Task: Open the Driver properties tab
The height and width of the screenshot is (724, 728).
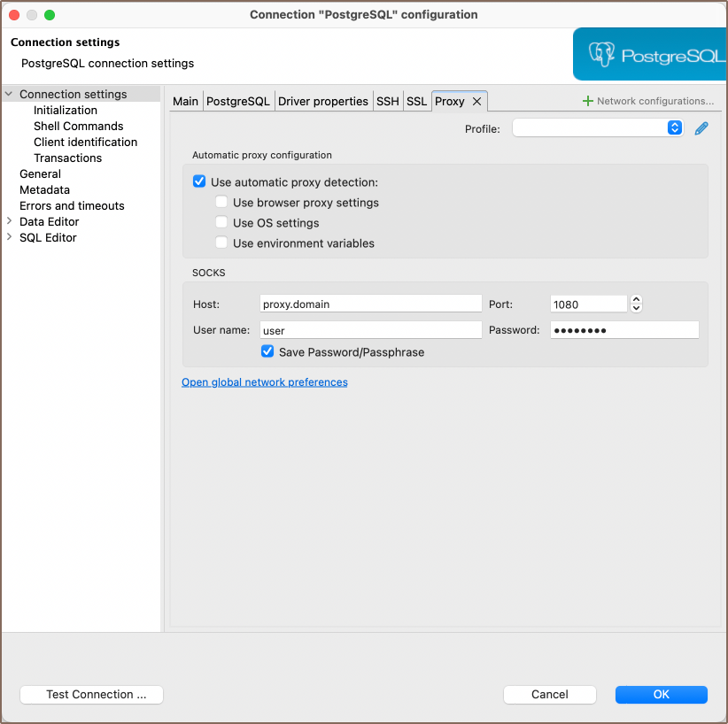Action: point(322,102)
